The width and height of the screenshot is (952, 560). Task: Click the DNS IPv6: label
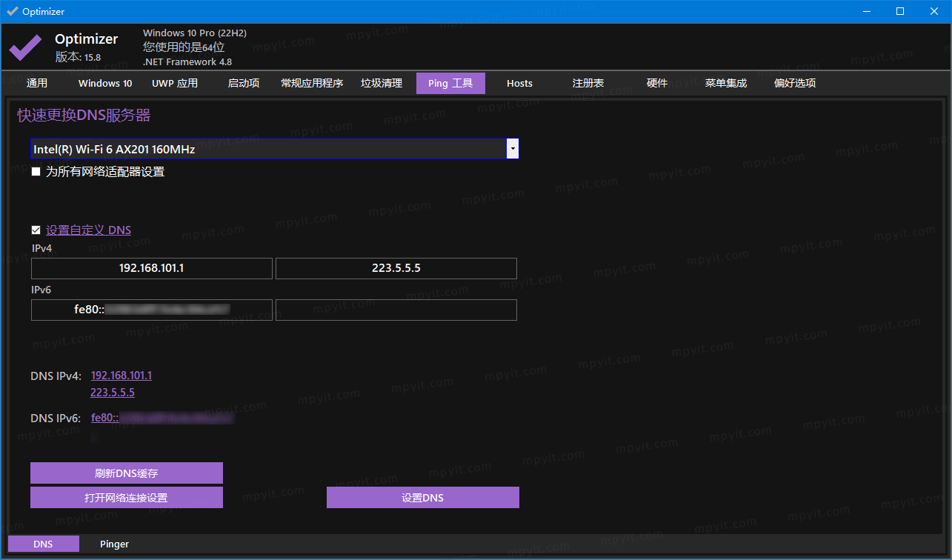(x=56, y=418)
